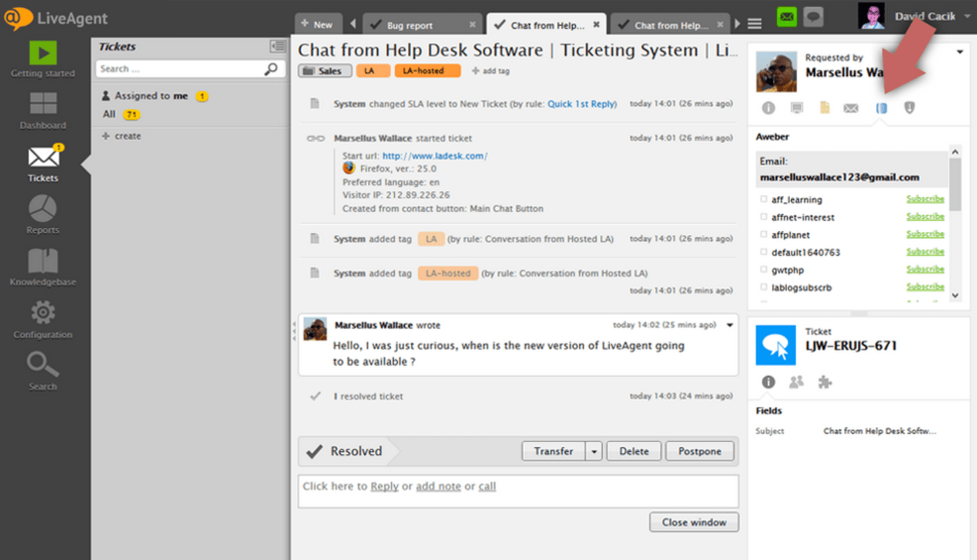Collapse the Tickets panel icon
The image size is (977, 560).
tap(278, 46)
